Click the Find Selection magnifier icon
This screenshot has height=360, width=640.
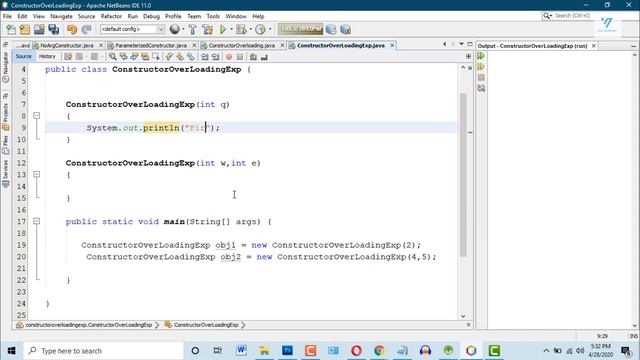(x=112, y=57)
